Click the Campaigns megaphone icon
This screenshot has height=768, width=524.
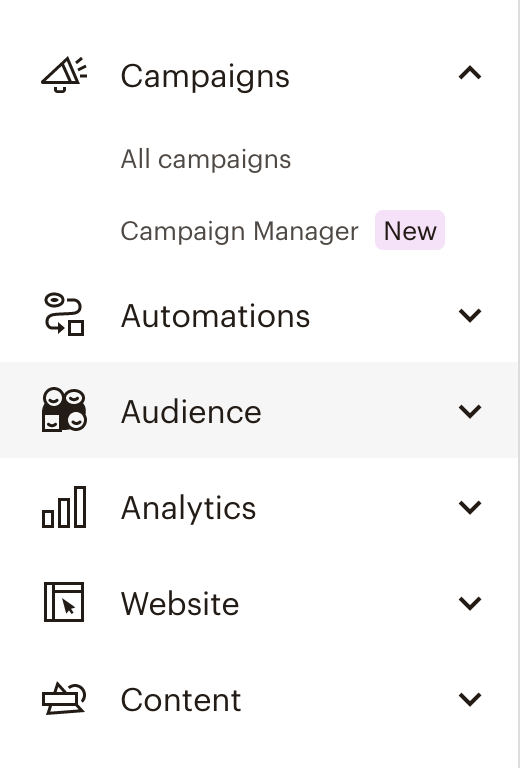click(64, 74)
